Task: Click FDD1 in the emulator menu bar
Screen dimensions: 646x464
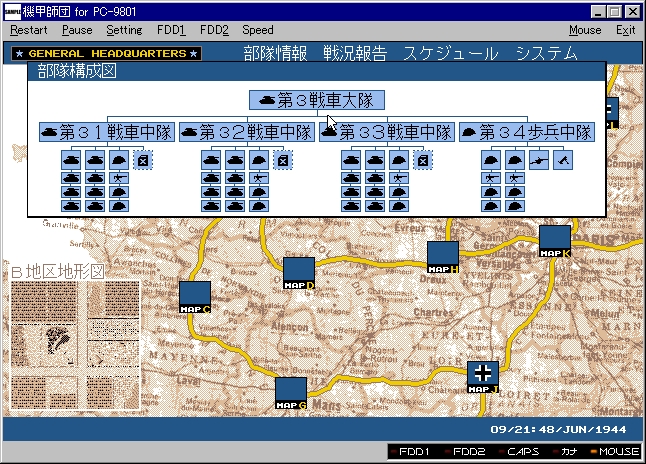Action: pyautogui.click(x=171, y=30)
